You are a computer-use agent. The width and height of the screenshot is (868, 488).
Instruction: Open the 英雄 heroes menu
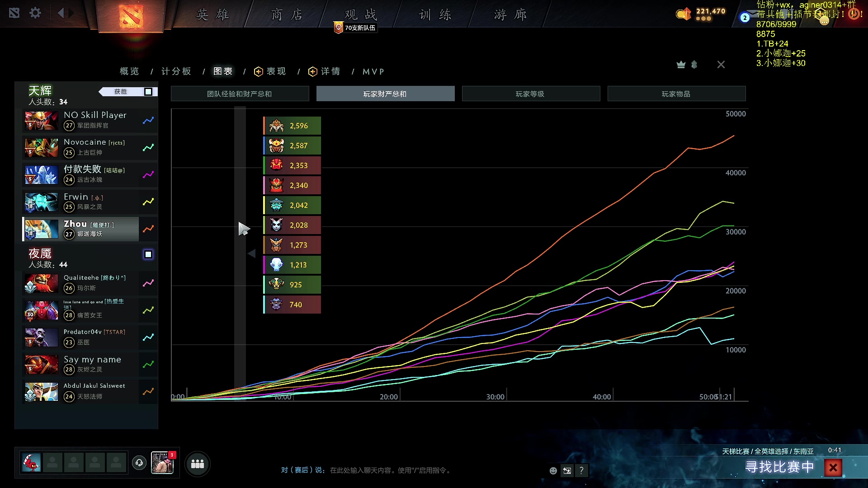tap(212, 15)
